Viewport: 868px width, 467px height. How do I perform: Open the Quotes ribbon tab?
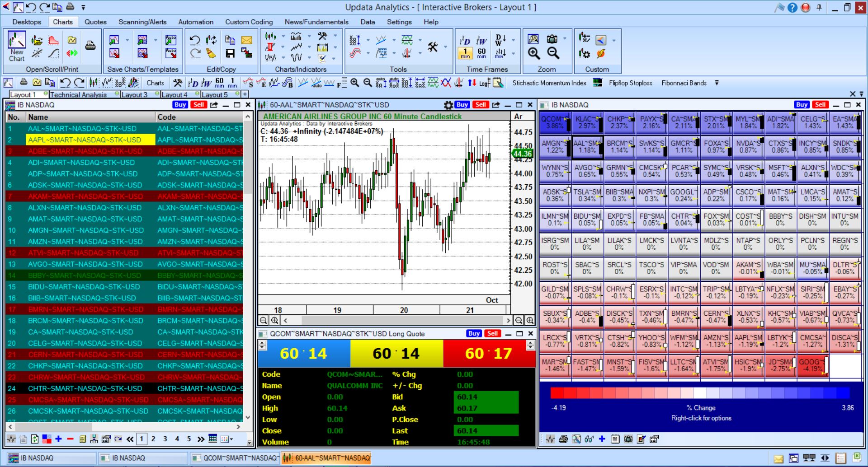click(x=95, y=22)
